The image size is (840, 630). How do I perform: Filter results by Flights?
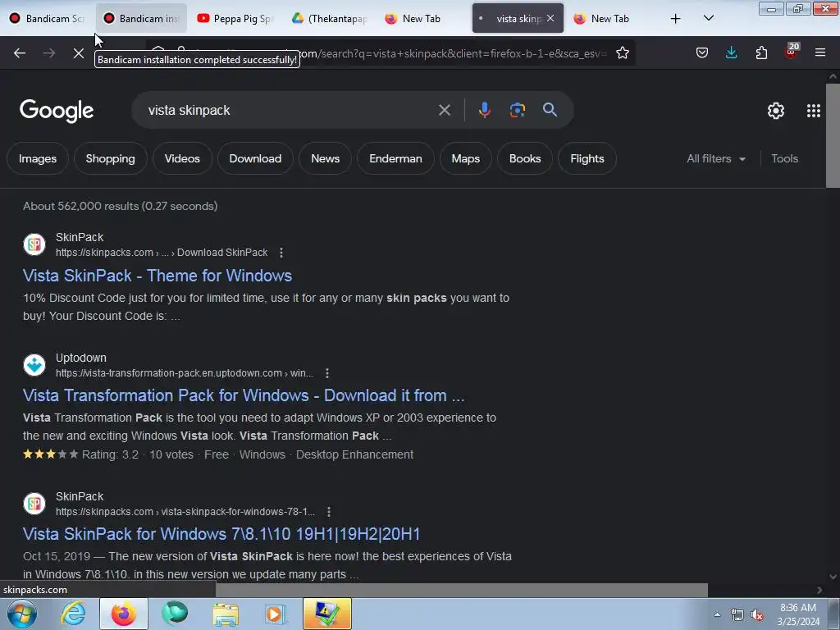click(x=587, y=158)
